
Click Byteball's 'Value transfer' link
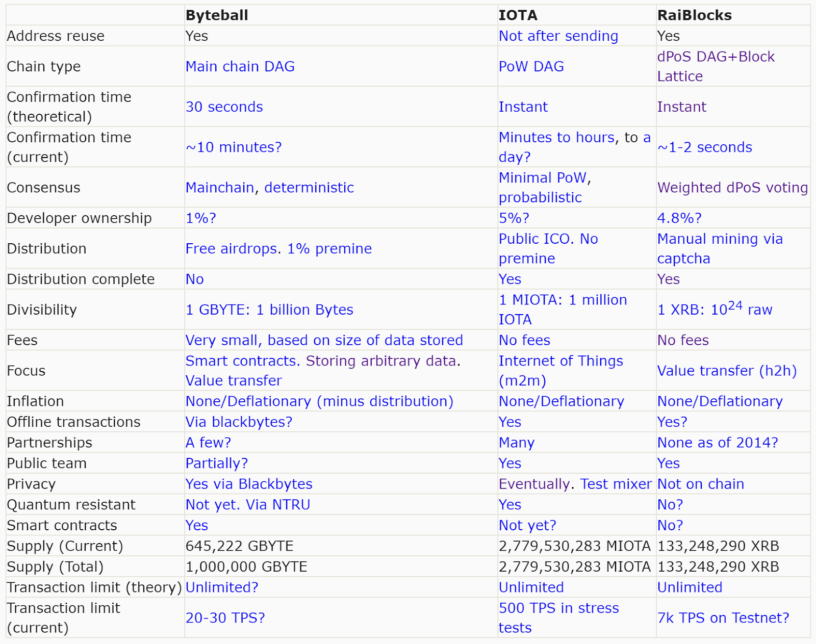click(234, 381)
